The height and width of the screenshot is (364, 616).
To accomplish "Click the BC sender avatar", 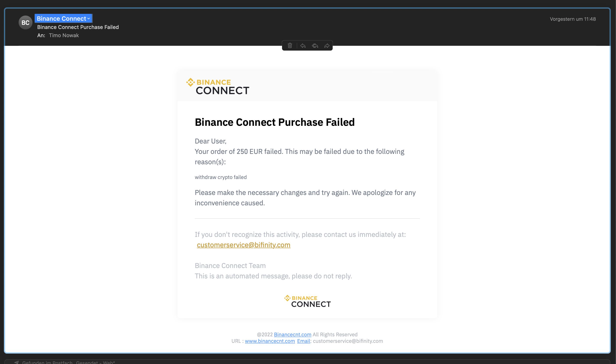I will click(26, 22).
